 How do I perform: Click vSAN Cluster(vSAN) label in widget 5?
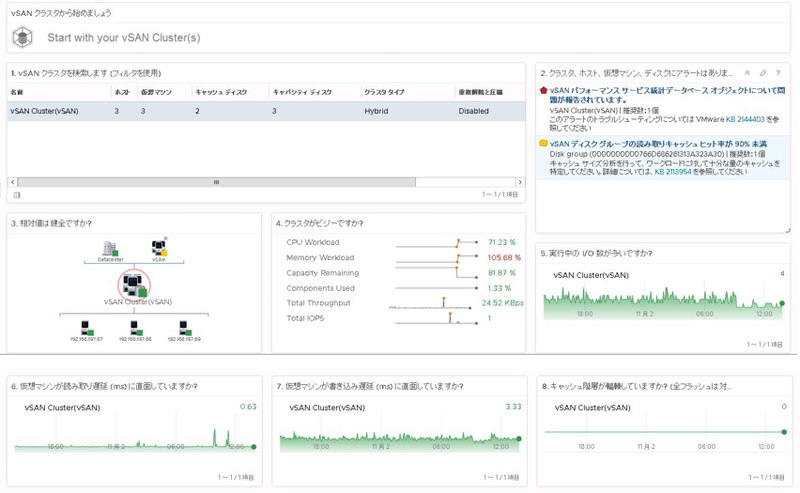point(591,275)
